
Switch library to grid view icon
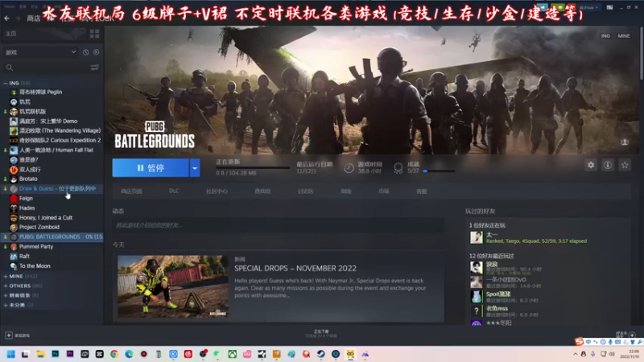(94, 34)
